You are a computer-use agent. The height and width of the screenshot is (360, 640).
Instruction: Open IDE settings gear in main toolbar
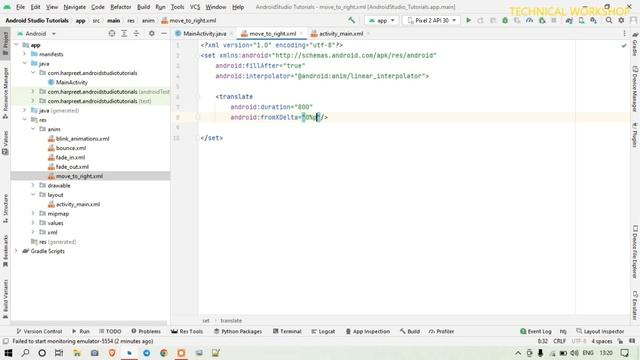coord(621,20)
